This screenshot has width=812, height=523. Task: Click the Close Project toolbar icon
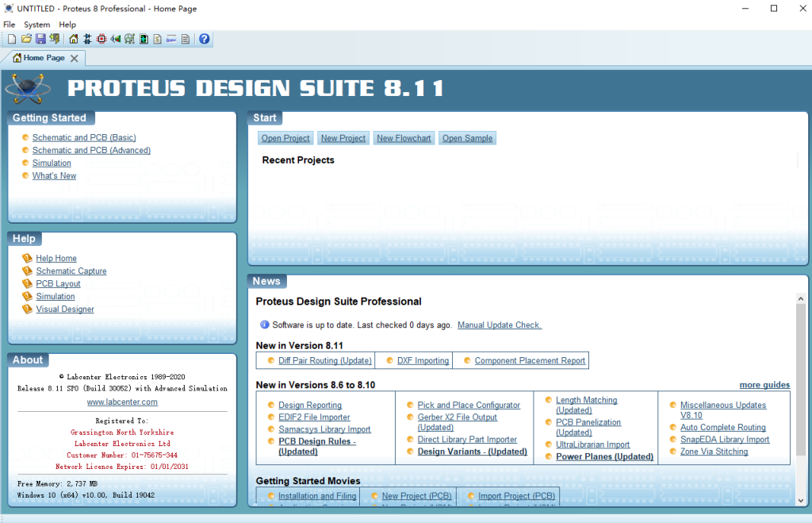[x=54, y=39]
